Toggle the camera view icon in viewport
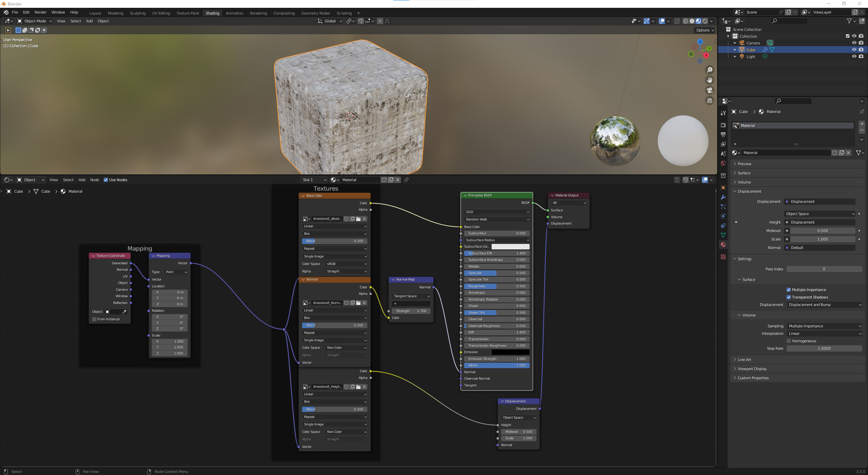This screenshot has height=475, width=868. click(x=710, y=90)
